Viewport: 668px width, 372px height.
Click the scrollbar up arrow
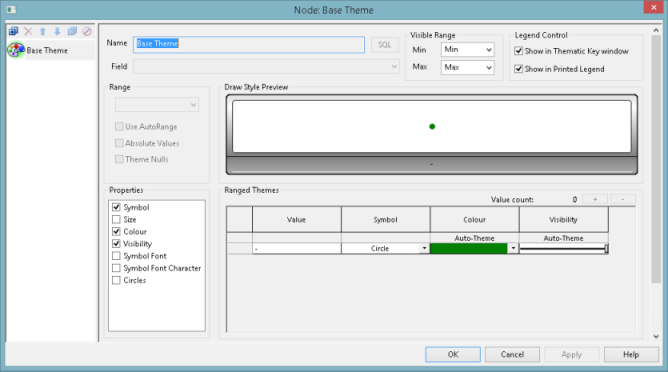tap(656, 30)
